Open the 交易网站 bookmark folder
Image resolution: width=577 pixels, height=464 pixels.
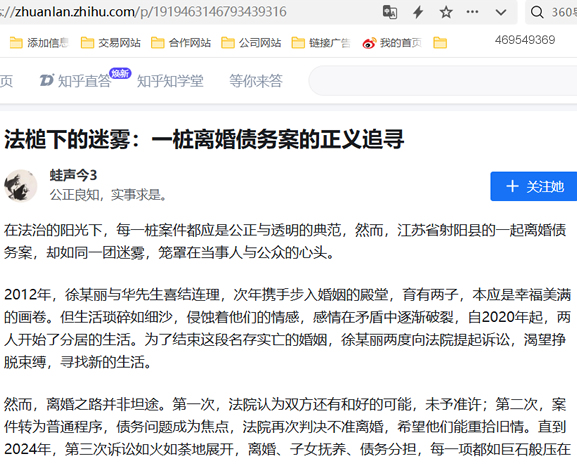[110, 43]
